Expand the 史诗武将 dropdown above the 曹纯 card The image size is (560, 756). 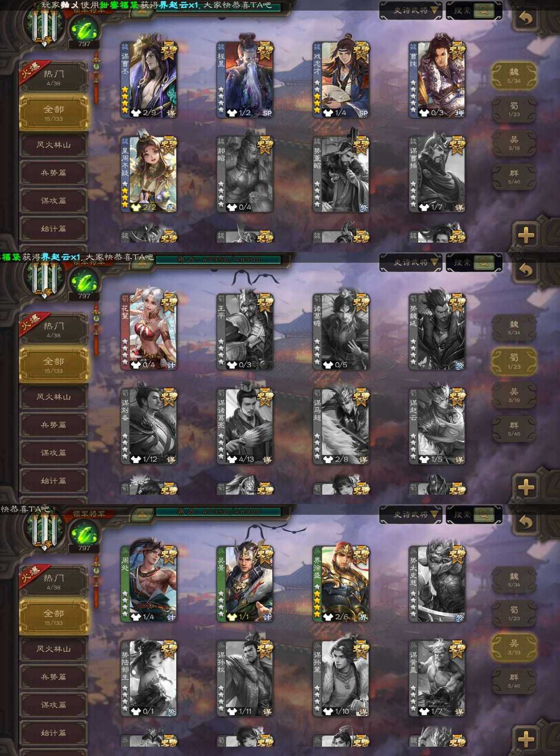click(x=411, y=10)
